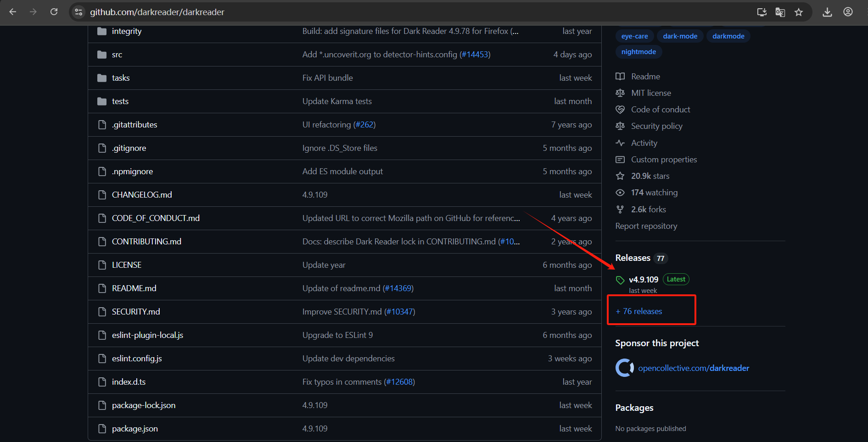Open the .gitignore file
Viewport: 868px width, 442px height.
[129, 148]
